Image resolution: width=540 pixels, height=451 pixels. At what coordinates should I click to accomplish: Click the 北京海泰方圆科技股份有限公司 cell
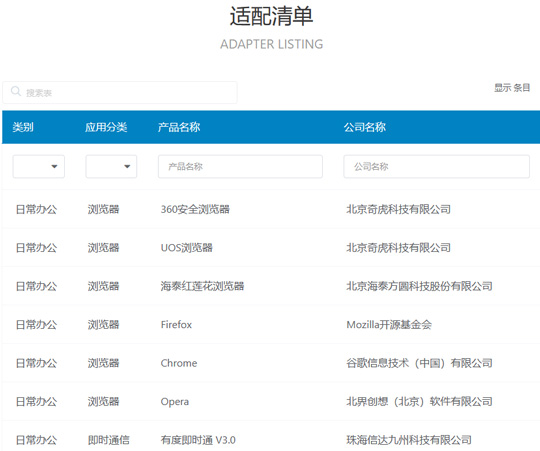[x=419, y=286]
